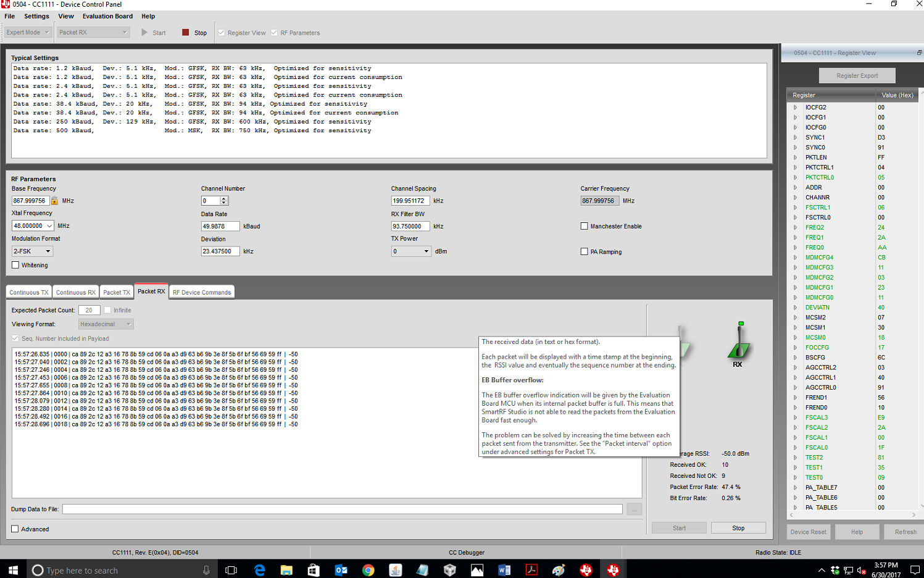
Task: Enable the Whitening checkbox
Action: 15,265
